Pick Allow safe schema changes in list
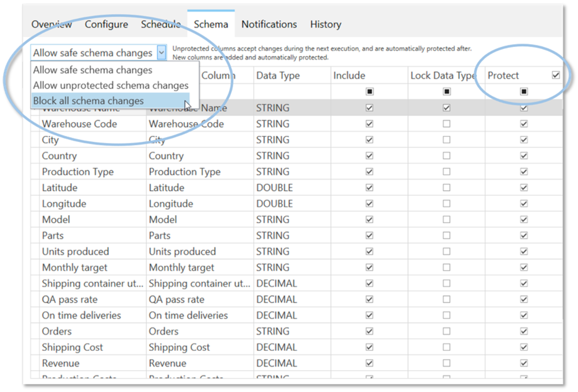The image size is (578, 392). (x=92, y=70)
